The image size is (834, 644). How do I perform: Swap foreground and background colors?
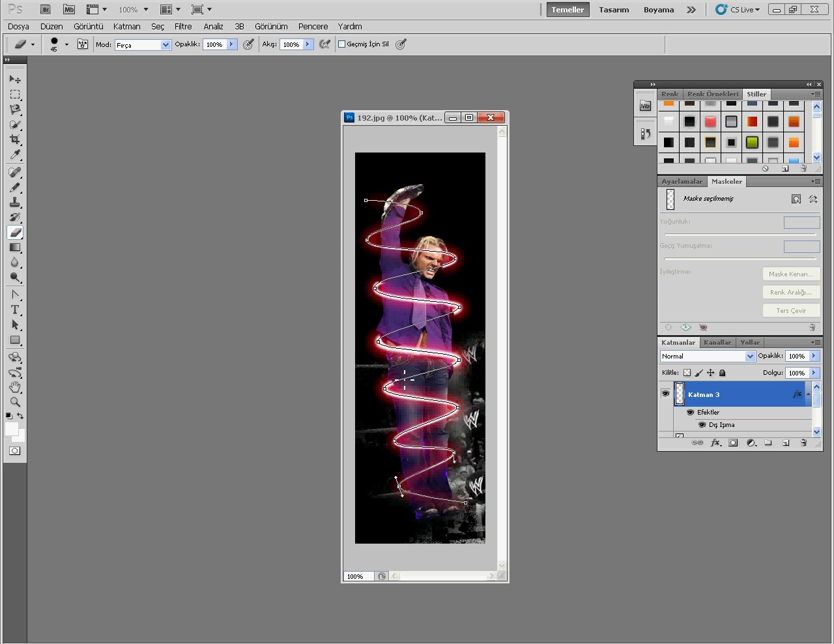tap(21, 416)
